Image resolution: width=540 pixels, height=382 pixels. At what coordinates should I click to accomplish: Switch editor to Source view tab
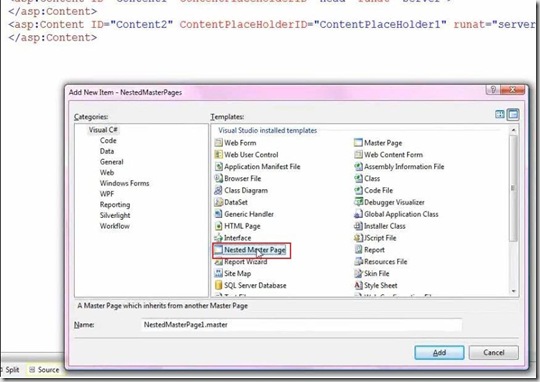44,370
